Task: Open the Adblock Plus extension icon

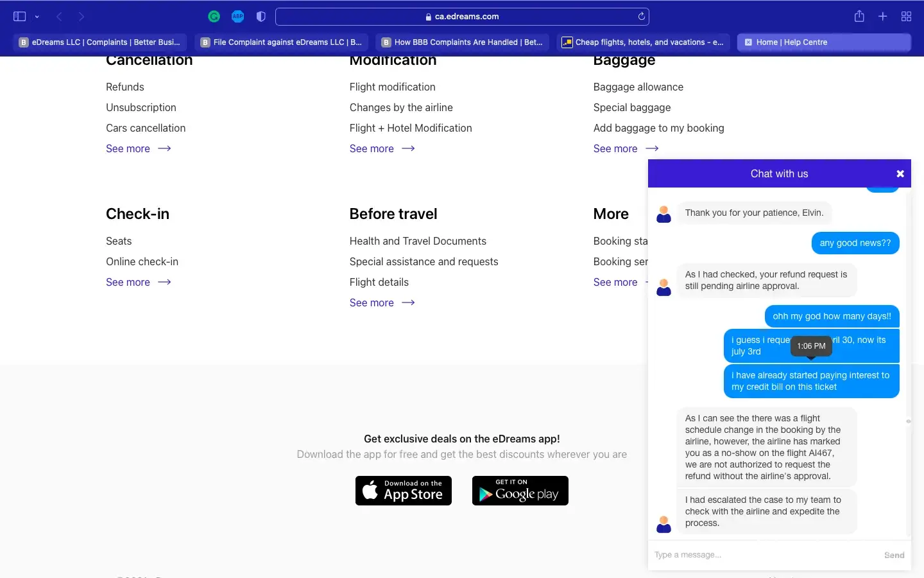Action: click(238, 17)
